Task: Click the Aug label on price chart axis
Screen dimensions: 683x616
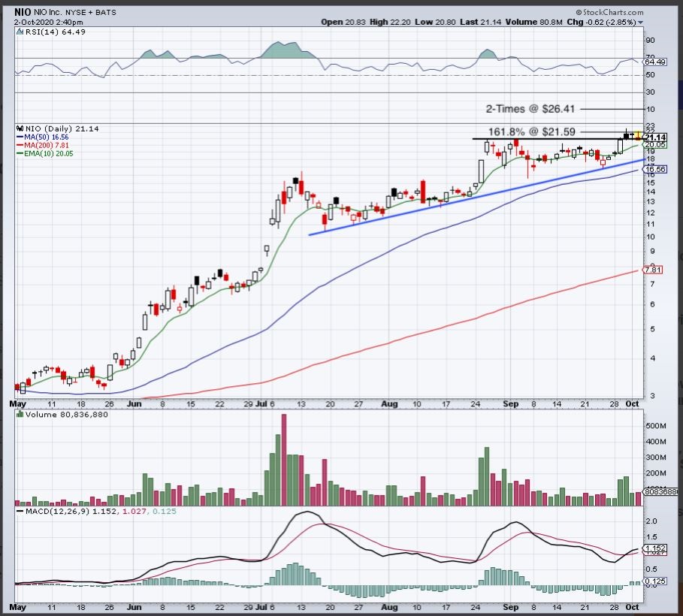Action: pyautogui.click(x=389, y=404)
